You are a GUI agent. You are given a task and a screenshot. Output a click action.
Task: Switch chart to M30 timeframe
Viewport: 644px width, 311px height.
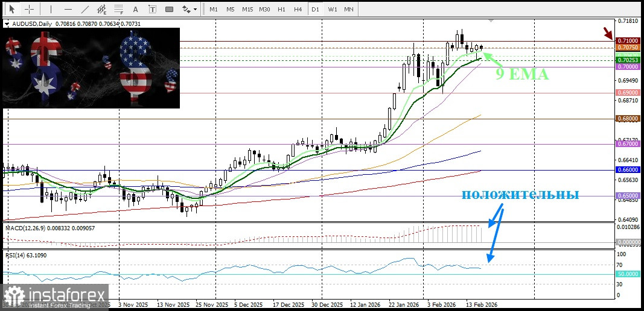(264, 9)
